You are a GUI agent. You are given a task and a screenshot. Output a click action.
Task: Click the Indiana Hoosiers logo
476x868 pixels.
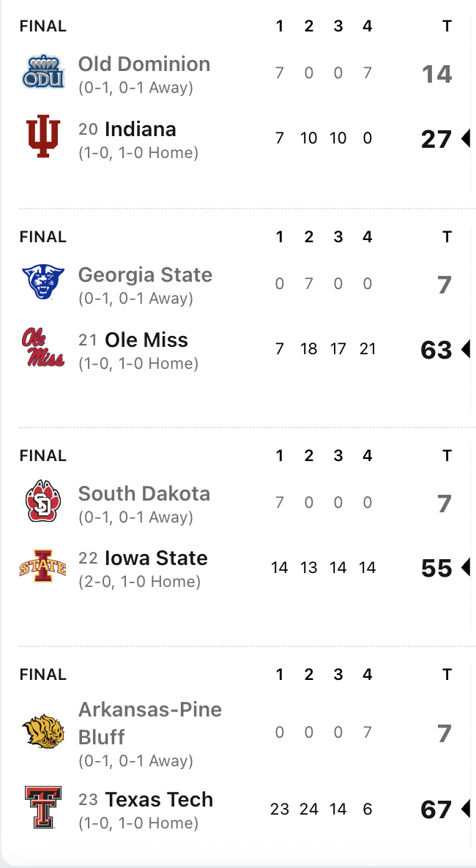point(43,137)
